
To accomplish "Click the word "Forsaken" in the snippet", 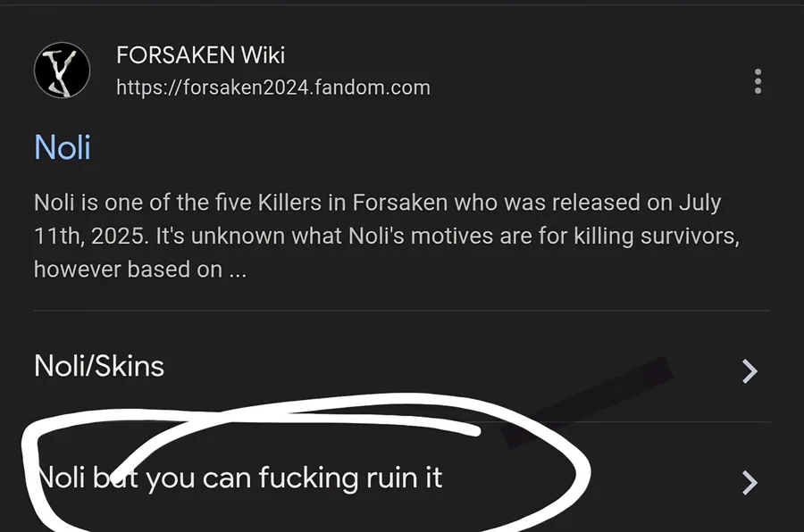I will (400, 203).
